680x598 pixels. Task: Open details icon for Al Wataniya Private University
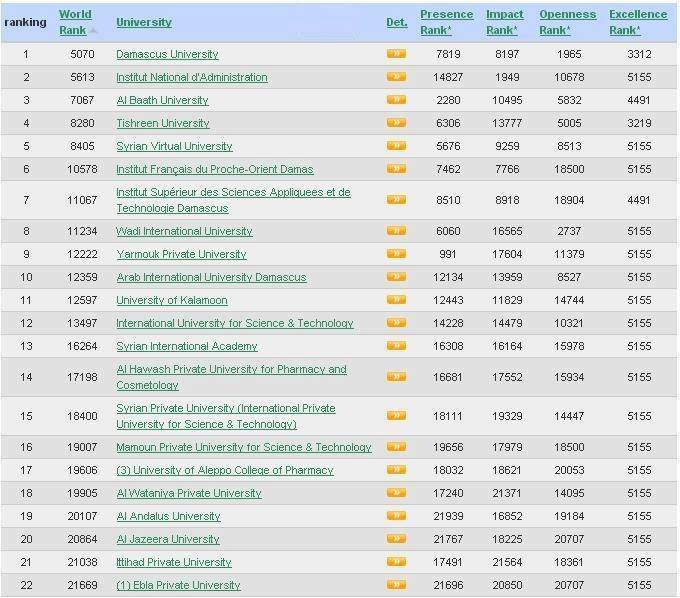pyautogui.click(x=396, y=493)
